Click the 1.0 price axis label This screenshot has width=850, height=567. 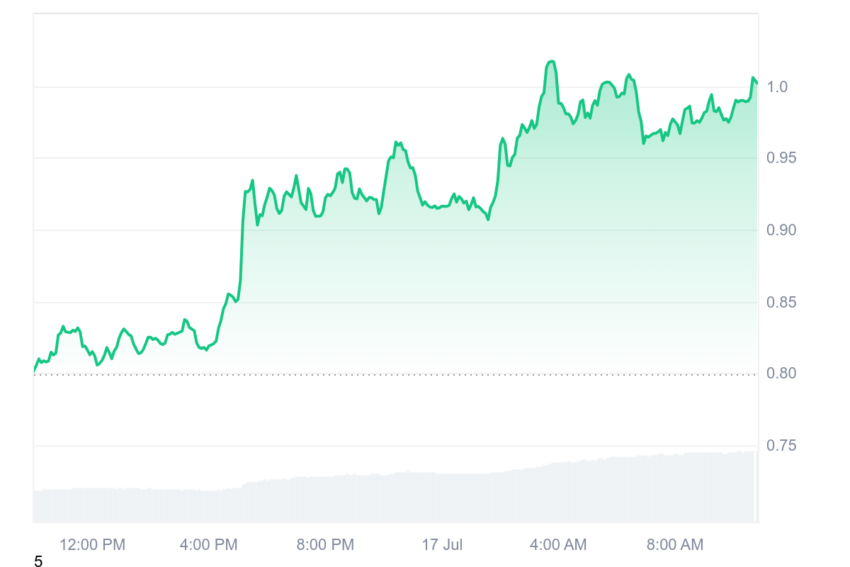(x=777, y=87)
